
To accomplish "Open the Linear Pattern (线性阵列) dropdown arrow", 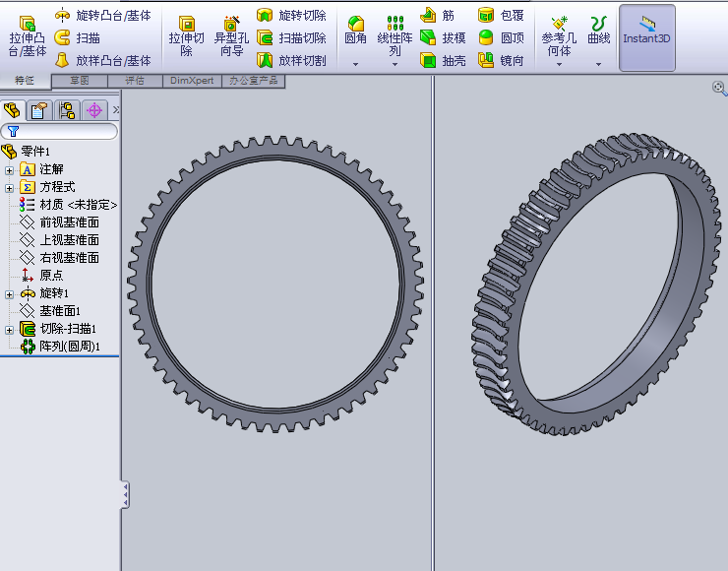I will 394,64.
